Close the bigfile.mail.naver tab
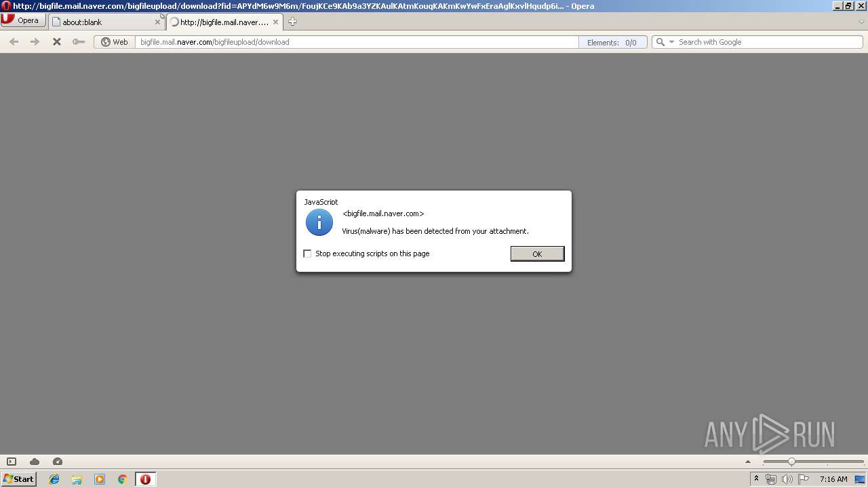The image size is (868, 488). coord(276,22)
